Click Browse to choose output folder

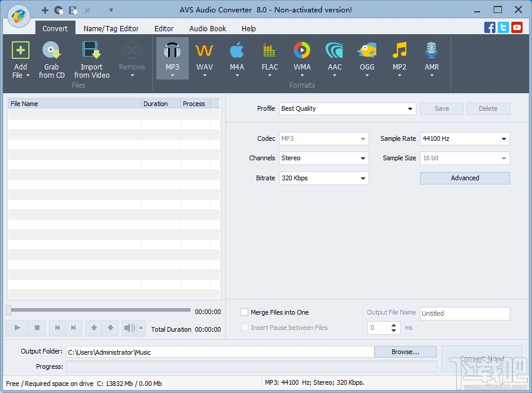tap(405, 352)
